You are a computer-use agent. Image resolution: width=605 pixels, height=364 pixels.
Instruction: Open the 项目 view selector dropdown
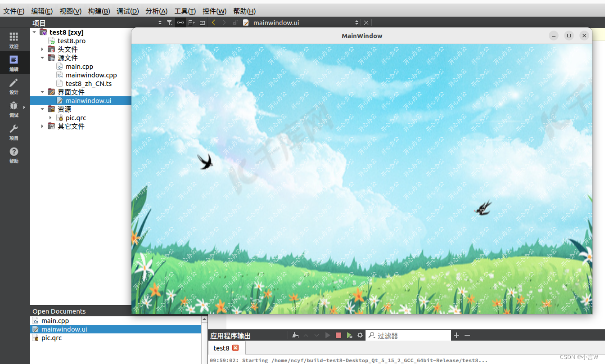[160, 22]
